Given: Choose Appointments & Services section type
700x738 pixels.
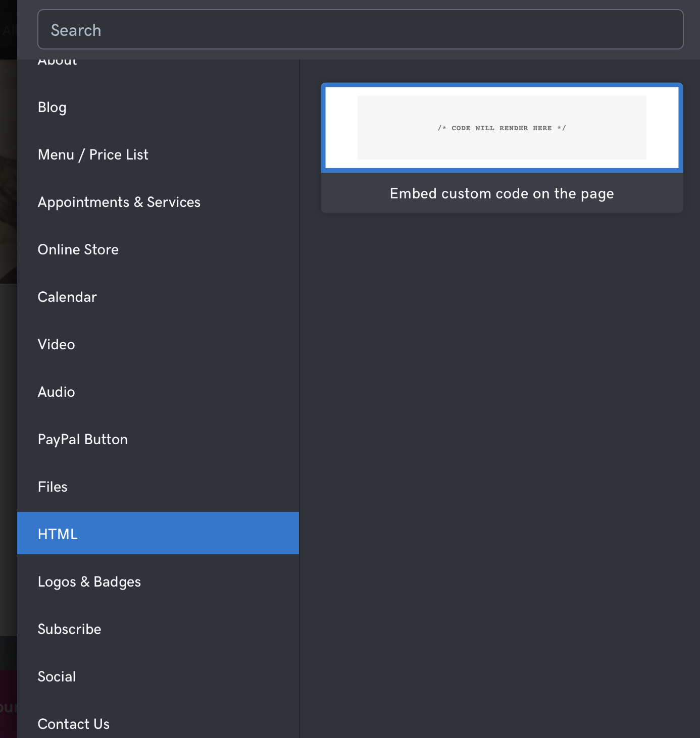Looking at the screenshot, I should click(119, 202).
